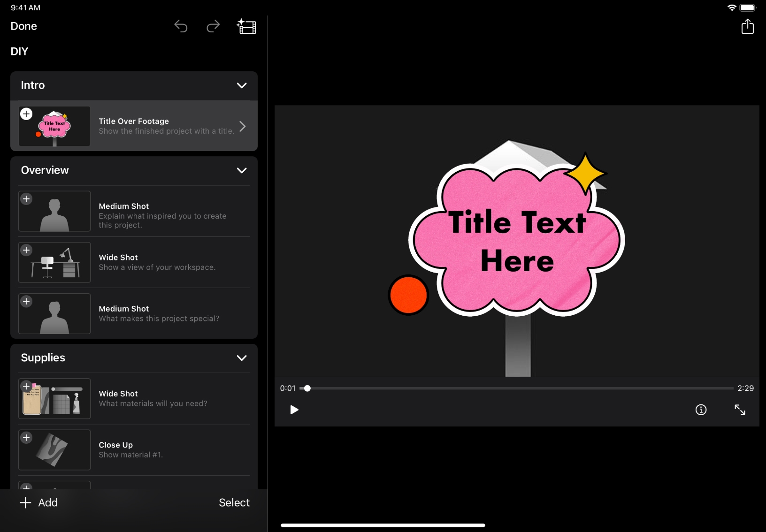
Task: Tap the Select button
Action: 234,502
